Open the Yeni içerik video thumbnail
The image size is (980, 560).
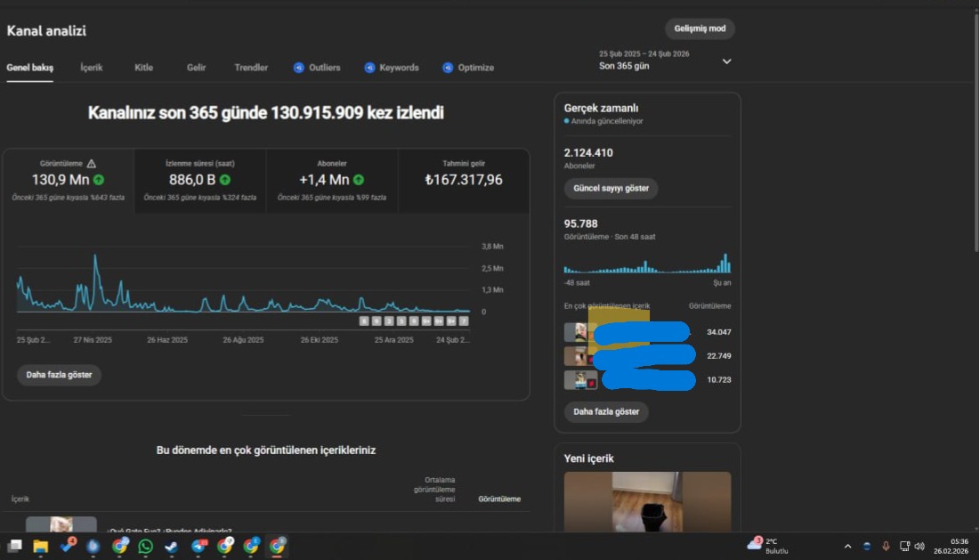coord(647,501)
